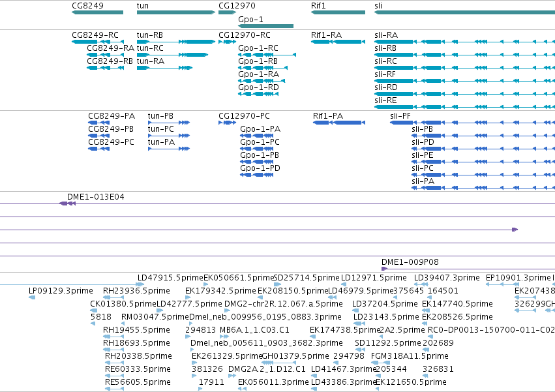Select EST label LD39407.3prime
This screenshot has height=392, width=555.
(447, 278)
